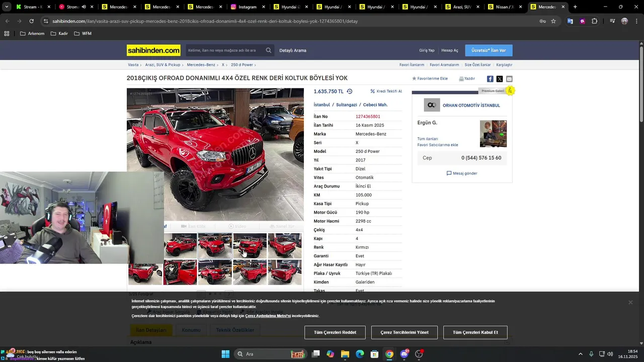
Task: Click the Hesap Aç link
Action: click(x=450, y=50)
